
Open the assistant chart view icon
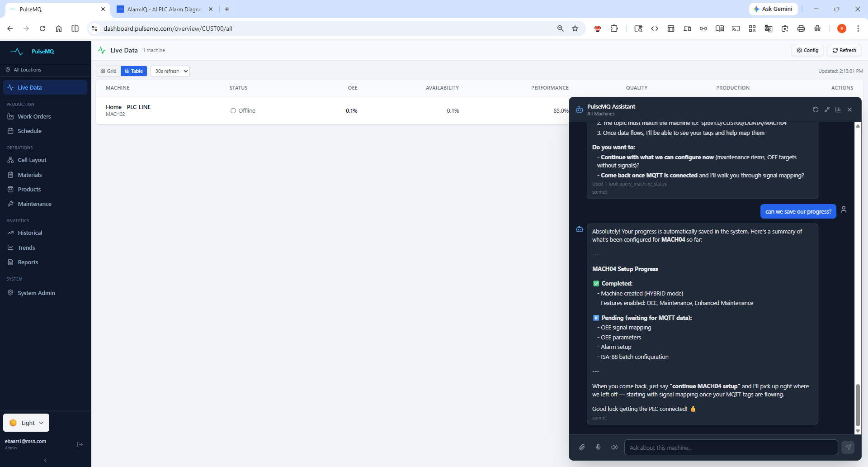click(x=838, y=110)
